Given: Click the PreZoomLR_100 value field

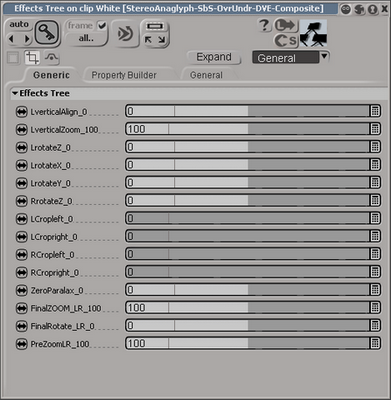Looking at the screenshot, I should click(x=147, y=343).
